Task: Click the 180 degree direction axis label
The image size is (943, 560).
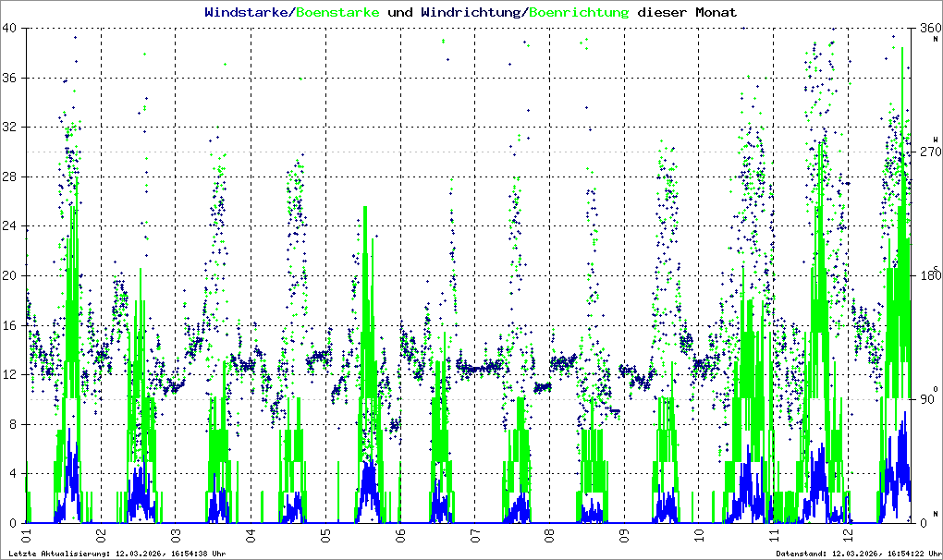Action: [930, 275]
